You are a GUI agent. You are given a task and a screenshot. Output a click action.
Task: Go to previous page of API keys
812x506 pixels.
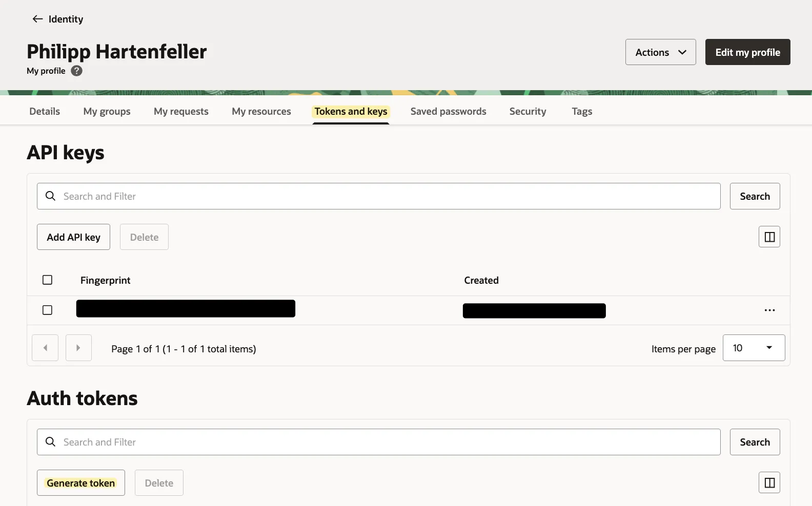click(45, 348)
